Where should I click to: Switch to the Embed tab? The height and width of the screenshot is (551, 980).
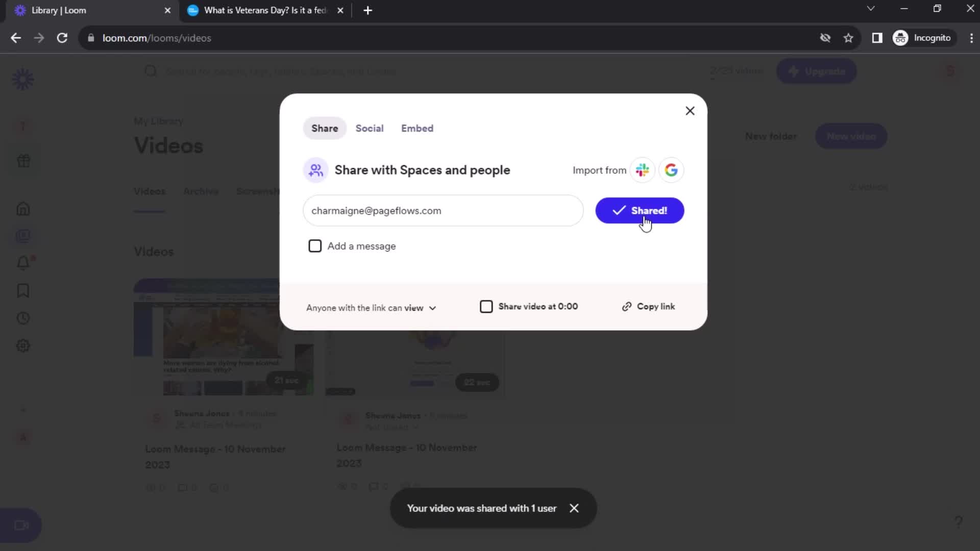[418, 129]
